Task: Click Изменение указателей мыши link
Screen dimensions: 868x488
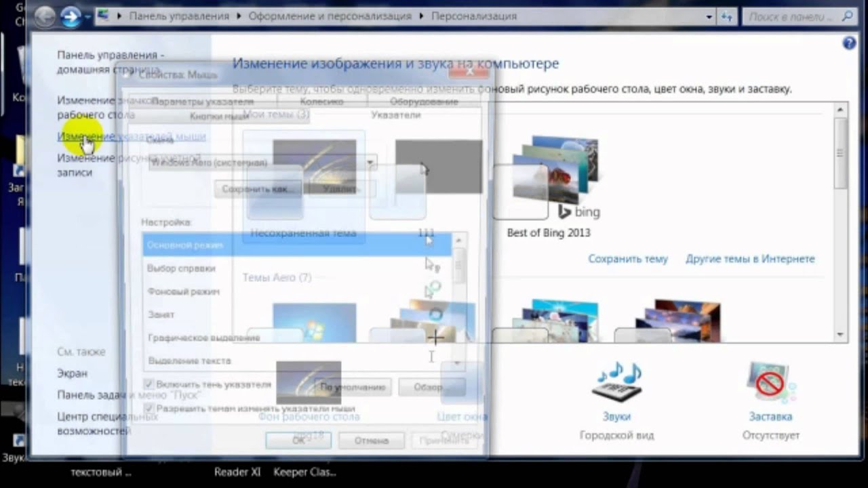Action: [132, 136]
